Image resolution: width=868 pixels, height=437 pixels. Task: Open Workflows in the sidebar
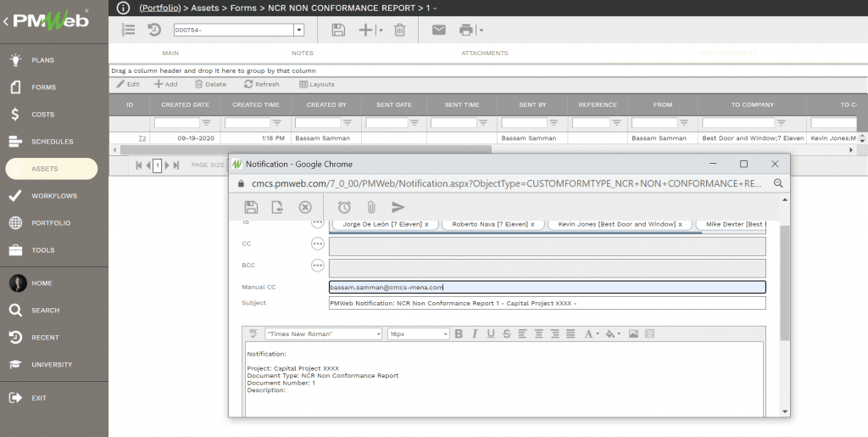coord(54,195)
